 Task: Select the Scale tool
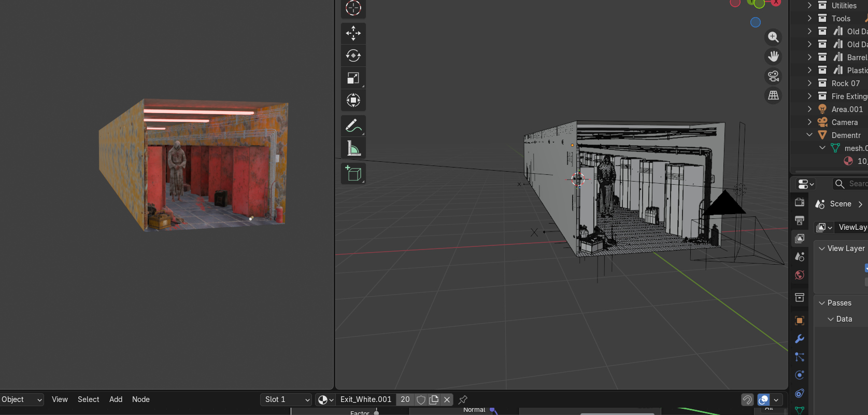[x=353, y=78]
